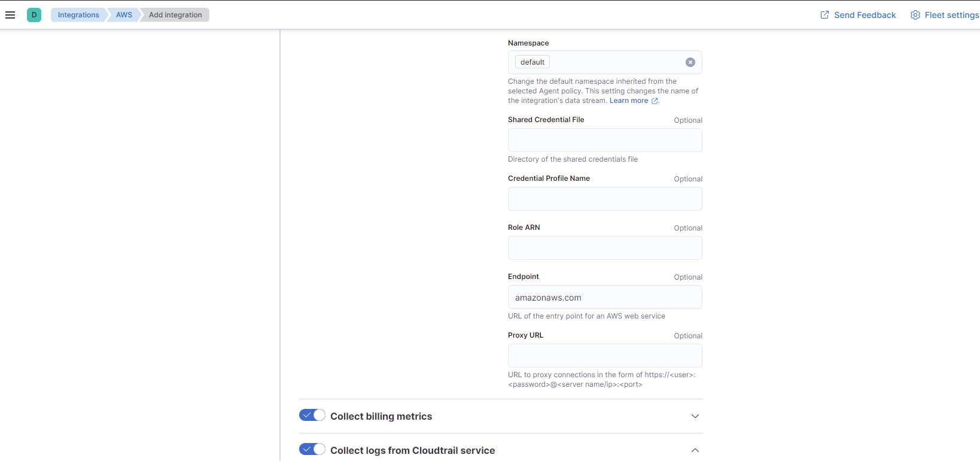Collapse the Cloudtrail service logs section
This screenshot has height=461, width=980.
pos(695,450)
